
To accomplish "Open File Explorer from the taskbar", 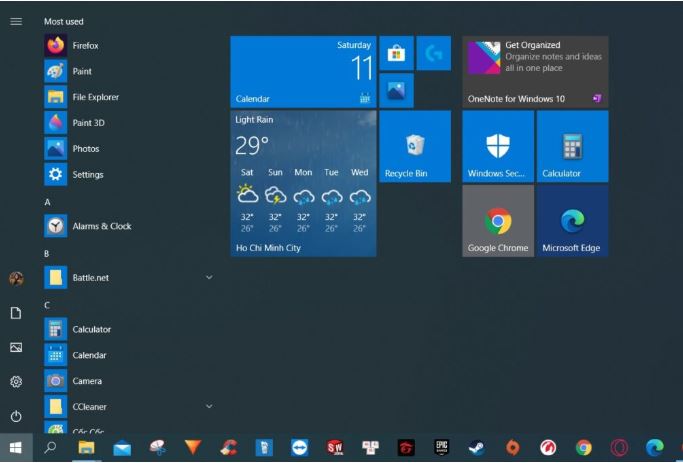I will [86, 447].
